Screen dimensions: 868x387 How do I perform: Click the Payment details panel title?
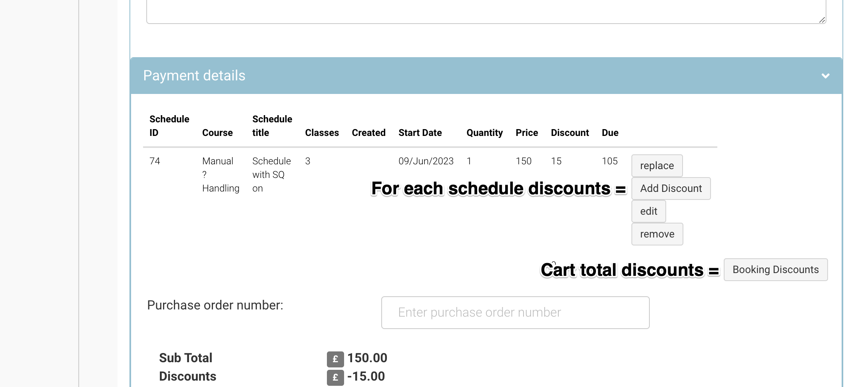[x=194, y=76]
